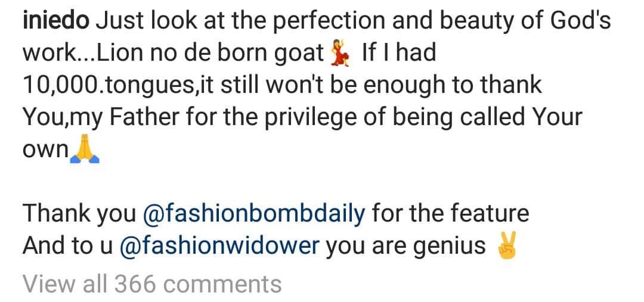
Task: Click 'And to u' in the caption
Action: click(67, 246)
